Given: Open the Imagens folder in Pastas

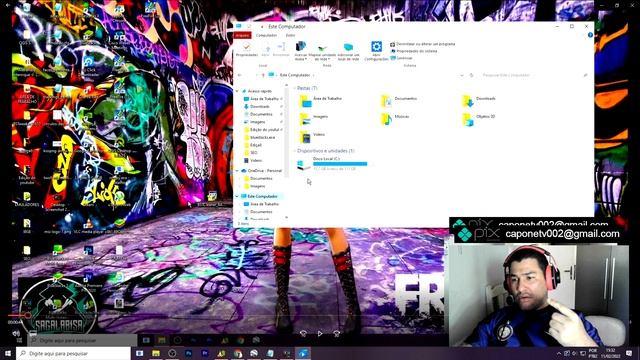Looking at the screenshot, I should click(x=314, y=118).
